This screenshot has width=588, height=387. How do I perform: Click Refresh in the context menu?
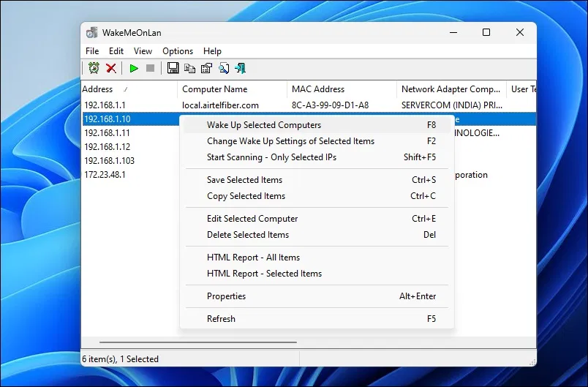coord(221,319)
